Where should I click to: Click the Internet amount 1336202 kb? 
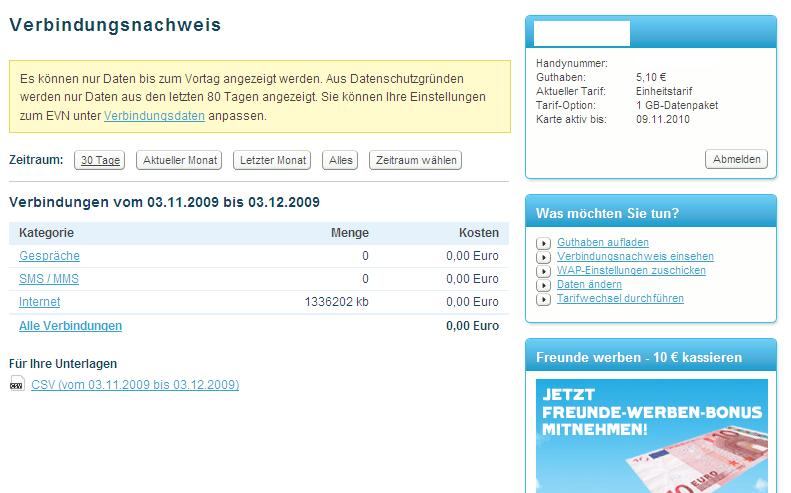point(336,302)
